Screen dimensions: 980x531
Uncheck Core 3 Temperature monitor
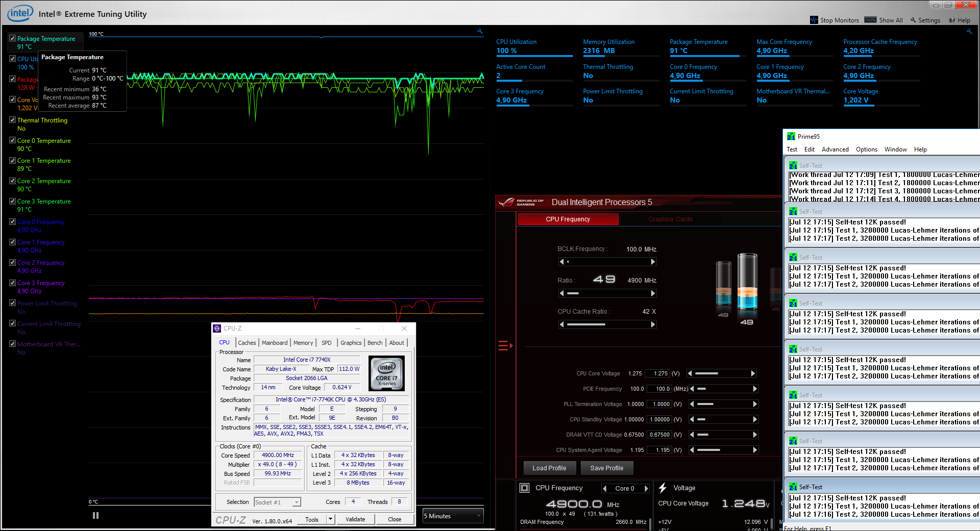tap(12, 201)
